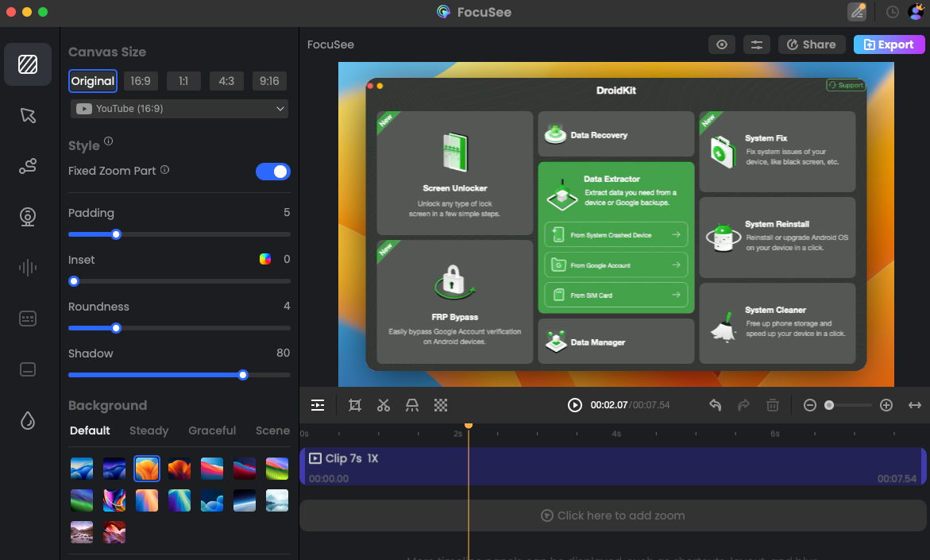This screenshot has width=930, height=560.
Task: Open the cursor motion path sidebar icon
Action: (27, 166)
